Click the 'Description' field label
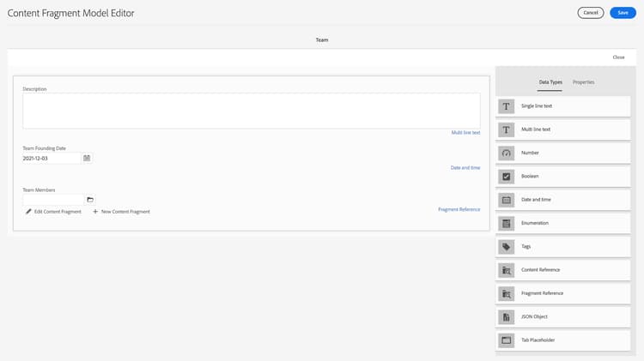 [x=34, y=89]
